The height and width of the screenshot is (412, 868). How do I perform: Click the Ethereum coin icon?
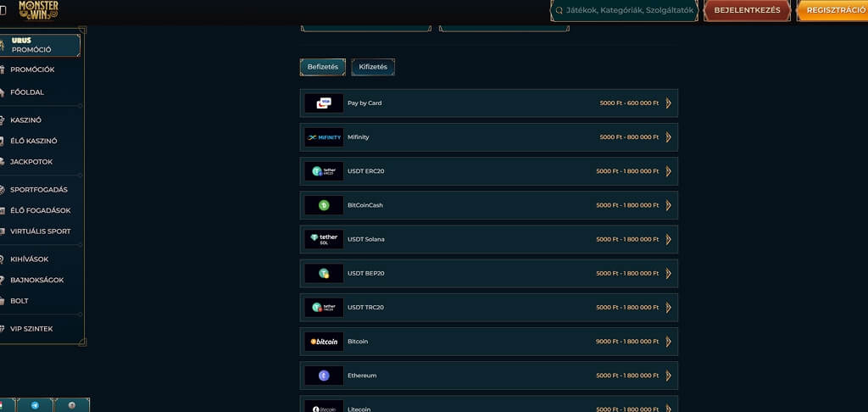pyautogui.click(x=324, y=376)
